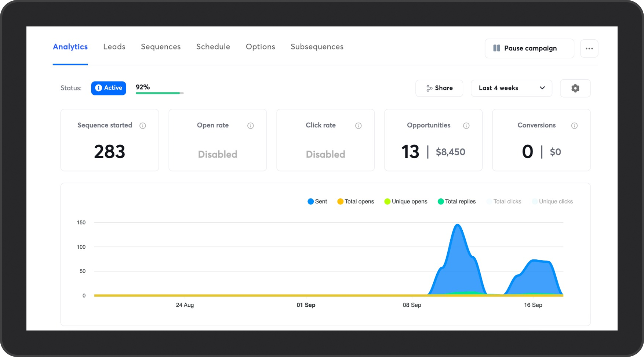Click the Conversions count 0
The height and width of the screenshot is (357, 644).
pos(527,152)
